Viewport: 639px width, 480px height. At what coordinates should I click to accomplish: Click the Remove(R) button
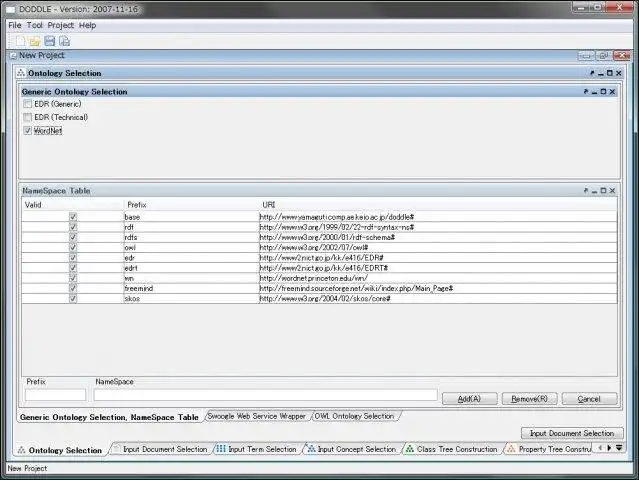click(529, 399)
